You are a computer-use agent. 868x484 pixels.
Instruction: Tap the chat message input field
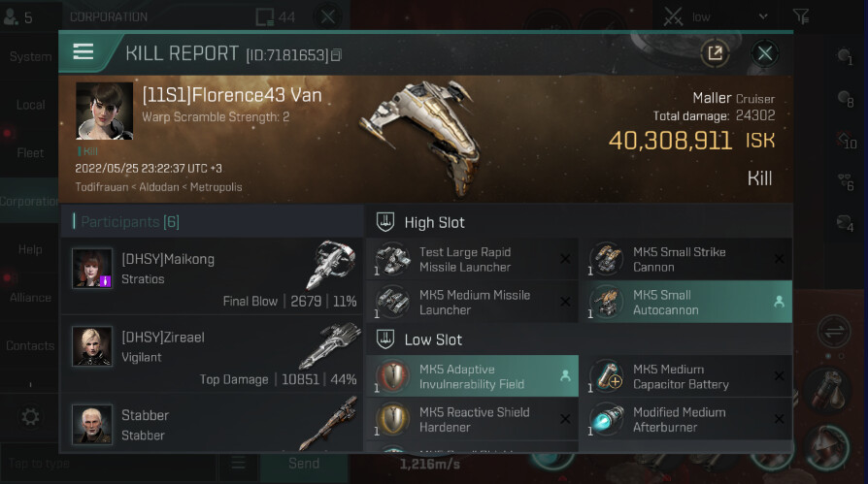(x=107, y=464)
